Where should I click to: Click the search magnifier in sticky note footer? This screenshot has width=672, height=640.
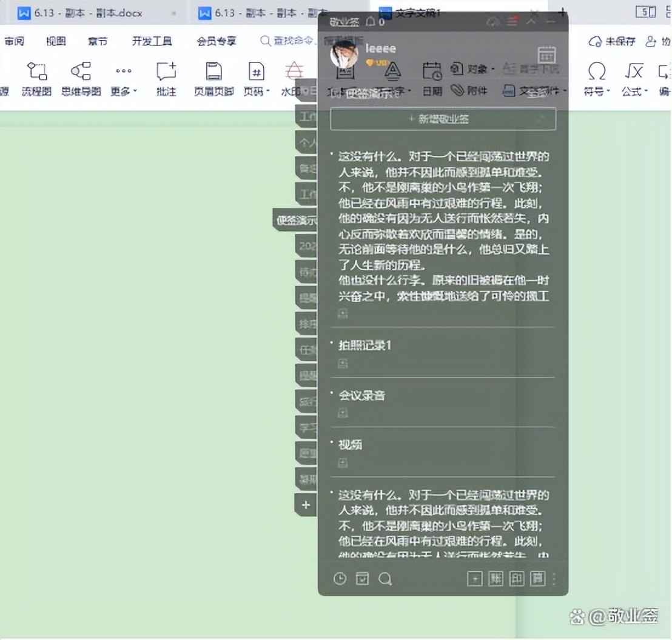[385, 579]
